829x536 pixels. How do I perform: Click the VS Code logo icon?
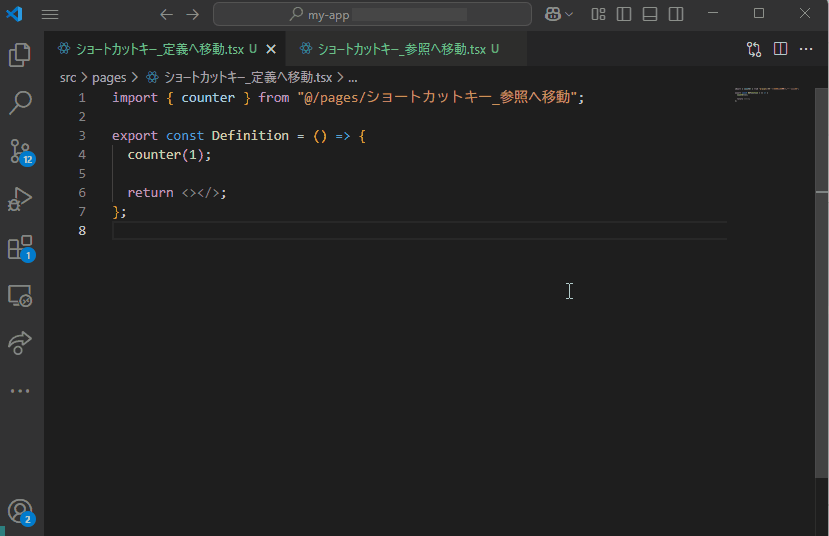tap(14, 14)
